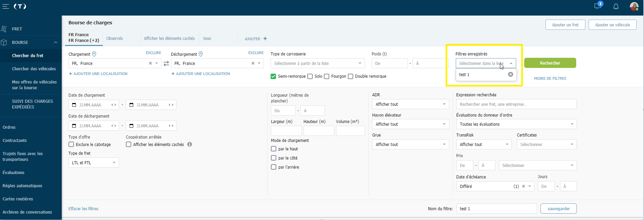Uncheck the Semi-remorque checkbox
The image size is (644, 220).
coord(273,76)
